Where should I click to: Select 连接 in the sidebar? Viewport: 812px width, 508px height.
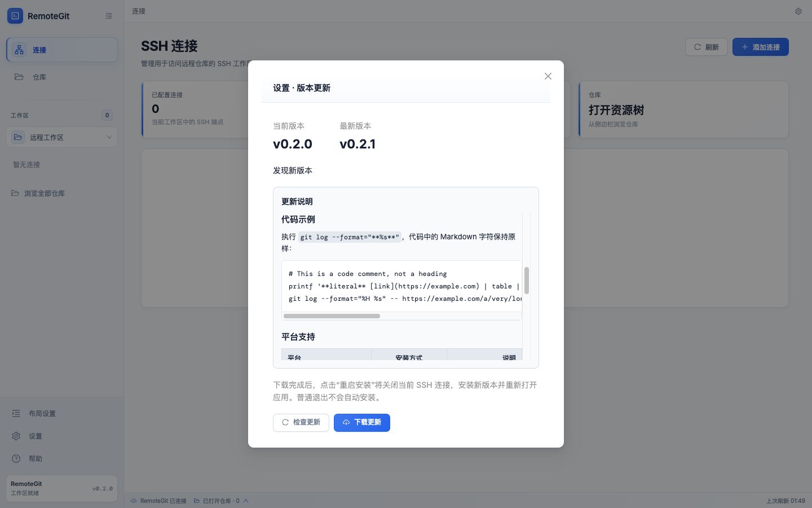pos(62,50)
